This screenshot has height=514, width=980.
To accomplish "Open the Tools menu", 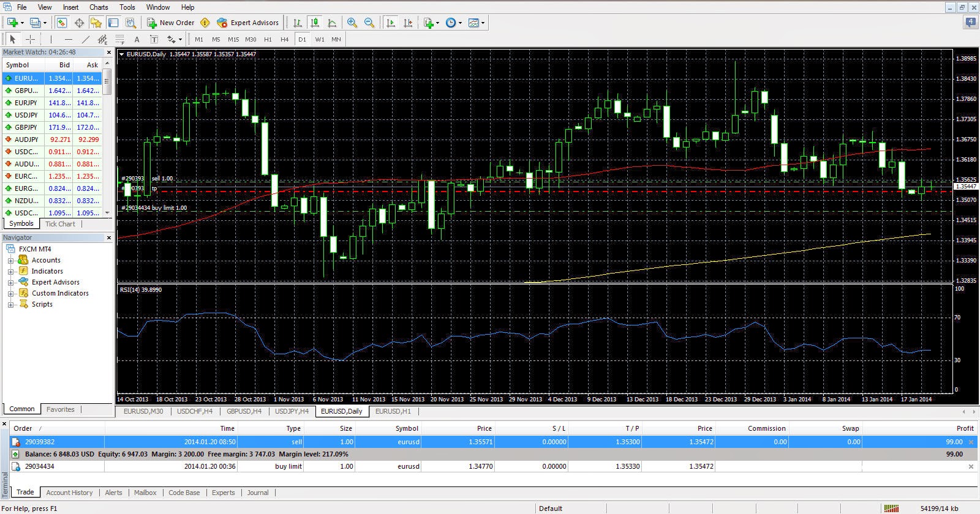I will (x=127, y=7).
